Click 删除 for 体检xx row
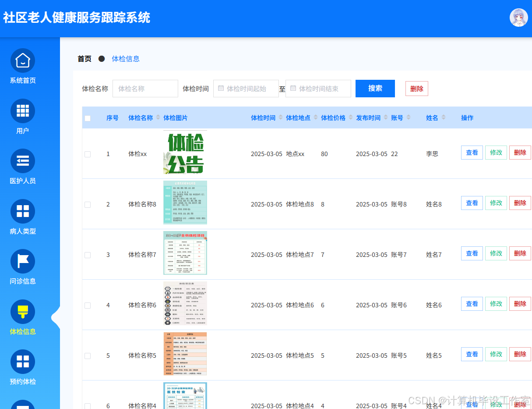 click(520, 153)
